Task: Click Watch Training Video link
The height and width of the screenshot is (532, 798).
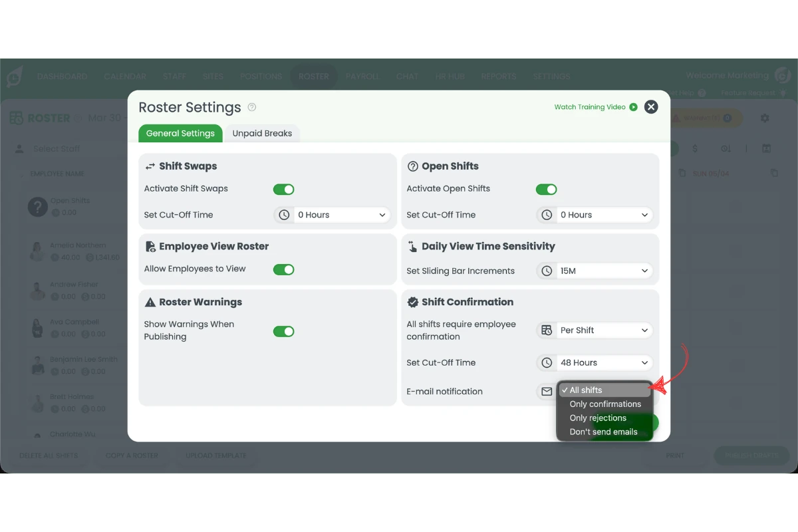Action: pyautogui.click(x=590, y=107)
